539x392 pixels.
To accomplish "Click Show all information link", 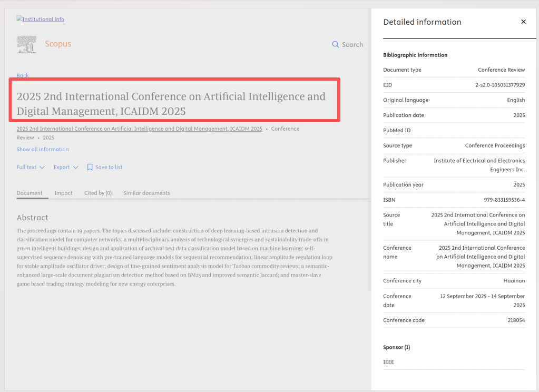I will 43,150.
